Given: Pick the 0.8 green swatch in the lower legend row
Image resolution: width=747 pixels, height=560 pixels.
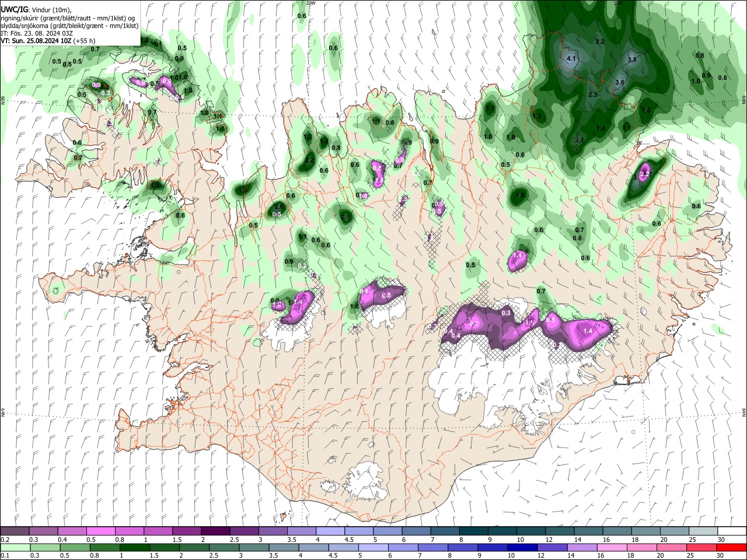Looking at the screenshot, I should click(104, 547).
